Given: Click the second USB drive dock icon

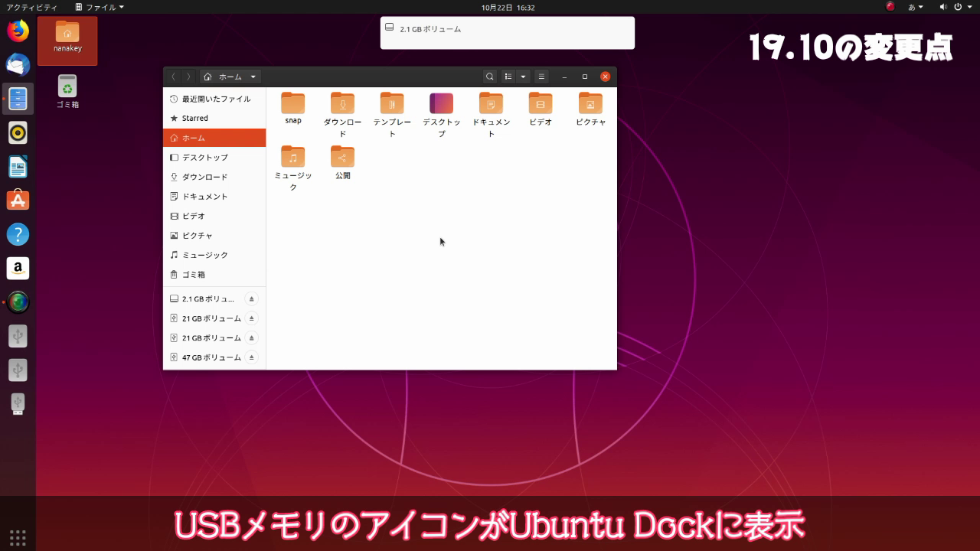Looking at the screenshot, I should click(18, 370).
